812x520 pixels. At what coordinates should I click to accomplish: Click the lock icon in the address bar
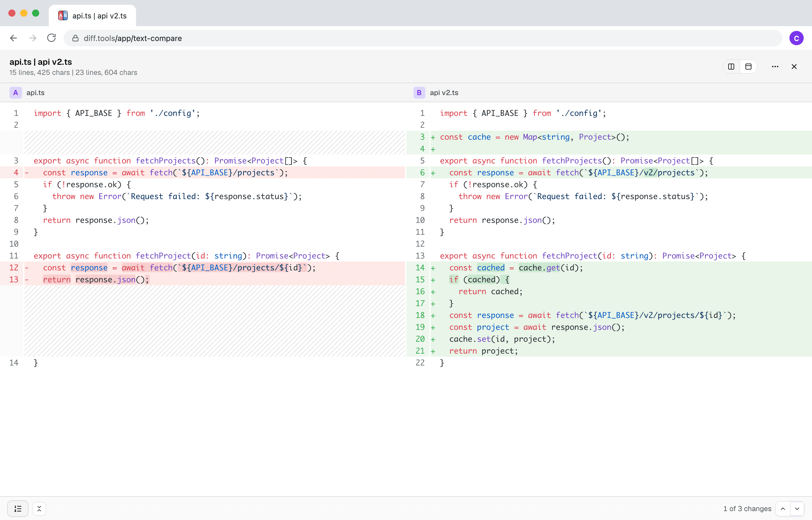point(75,38)
